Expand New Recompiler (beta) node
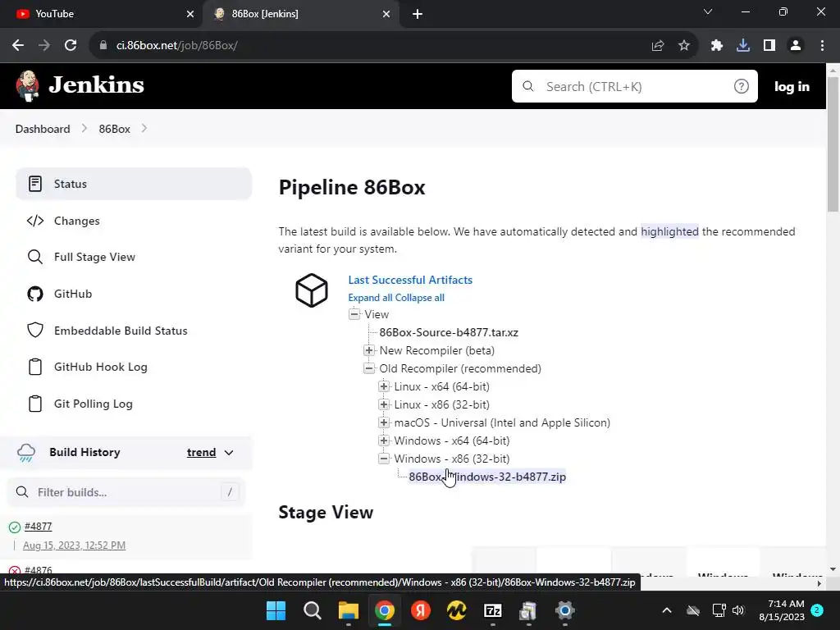840x630 pixels. 369,350
